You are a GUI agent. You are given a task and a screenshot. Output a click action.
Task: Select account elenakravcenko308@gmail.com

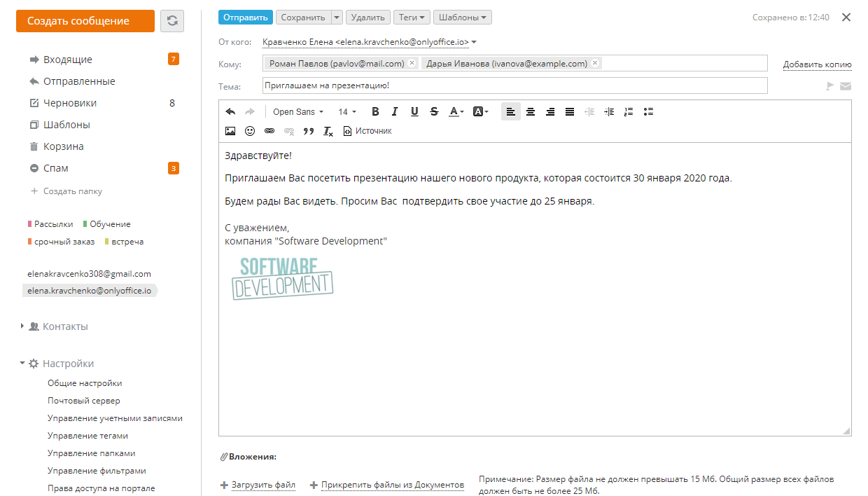89,274
